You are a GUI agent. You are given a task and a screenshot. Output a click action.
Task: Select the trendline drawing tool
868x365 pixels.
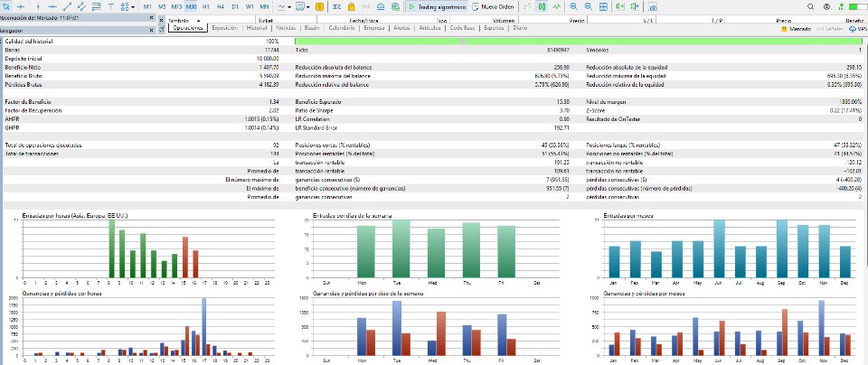coord(67,6)
